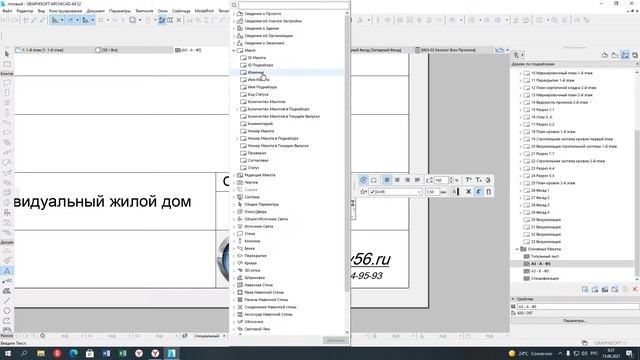Collapse the Макет autotext category
This screenshot has height=360, width=640.
(234, 50)
